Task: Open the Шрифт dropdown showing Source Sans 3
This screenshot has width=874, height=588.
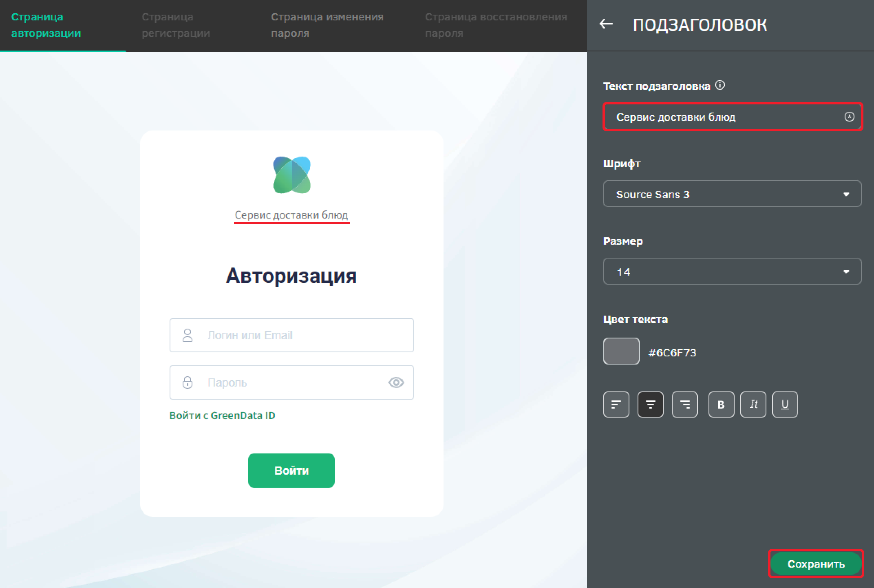Action: [732, 194]
